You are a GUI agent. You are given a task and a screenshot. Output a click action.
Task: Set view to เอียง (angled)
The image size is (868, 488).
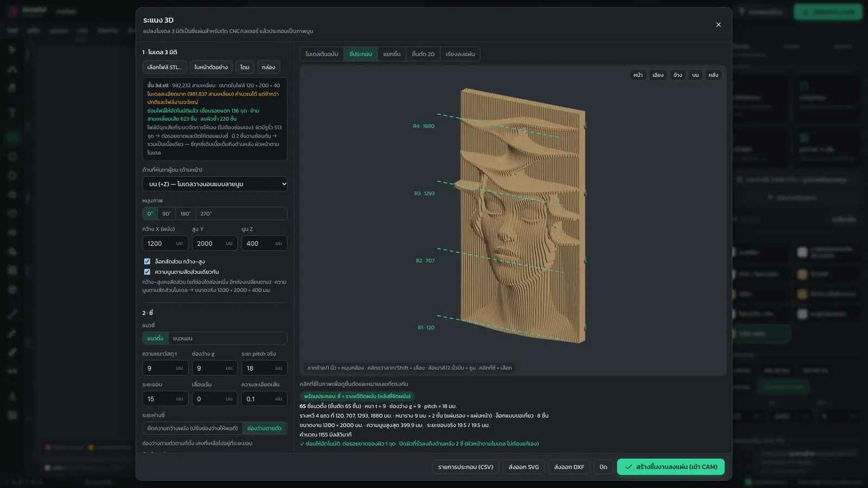coord(658,75)
